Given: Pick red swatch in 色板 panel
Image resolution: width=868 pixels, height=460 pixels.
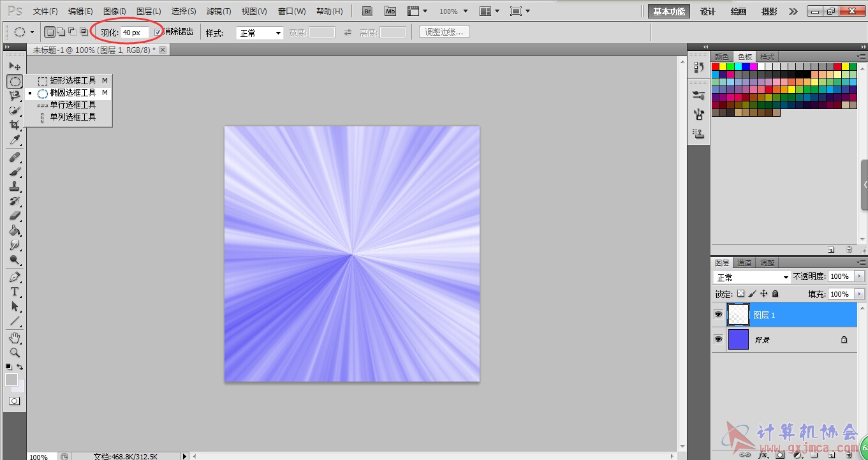Looking at the screenshot, I should [716, 66].
